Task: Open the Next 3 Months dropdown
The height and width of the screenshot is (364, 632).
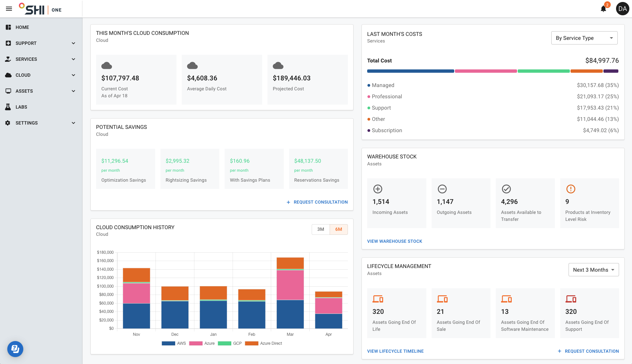Action: tap(593, 270)
